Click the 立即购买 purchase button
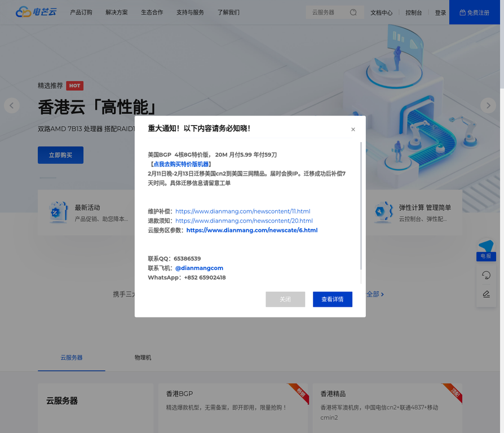The height and width of the screenshot is (433, 504). 60,155
